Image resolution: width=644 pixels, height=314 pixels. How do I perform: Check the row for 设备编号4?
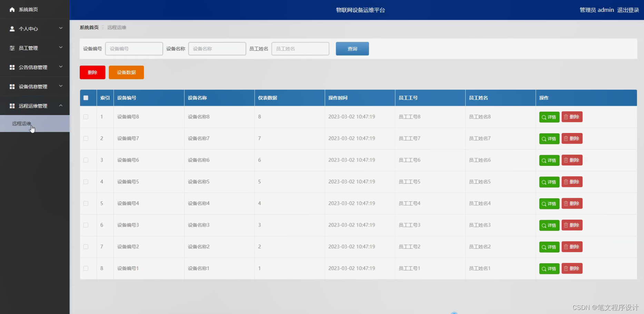[x=86, y=203]
